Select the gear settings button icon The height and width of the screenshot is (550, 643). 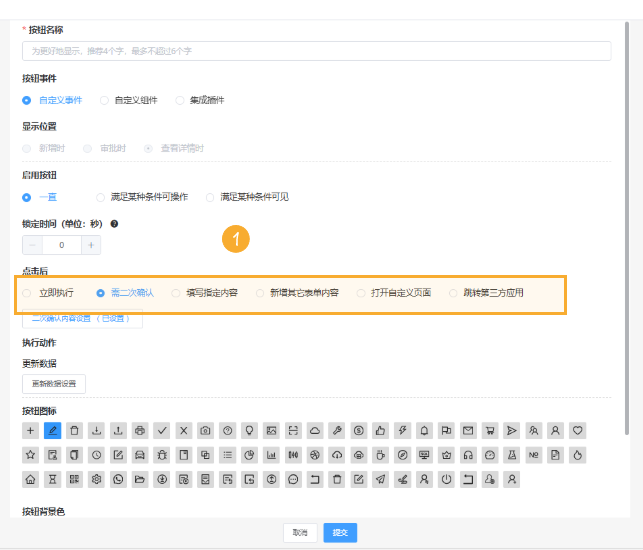click(x=96, y=479)
